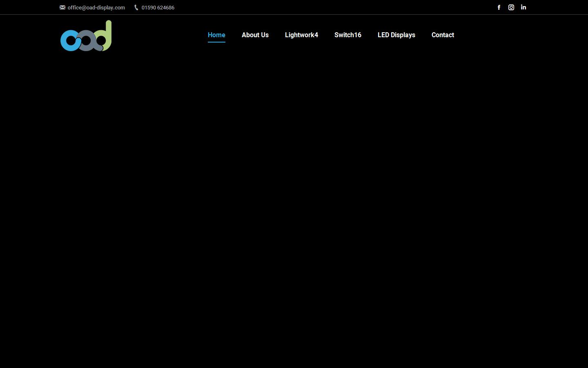This screenshot has height=368, width=588.
Task: Click the dark top contact bar
Action: click(294, 7)
